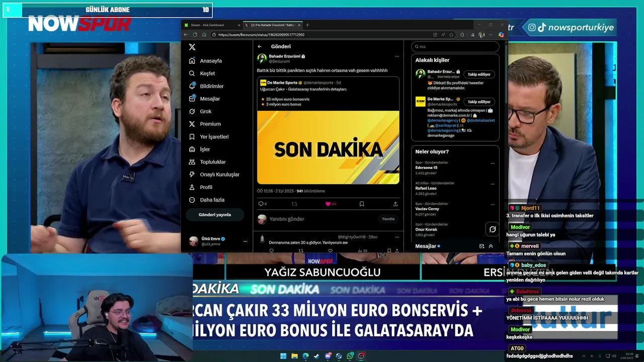Open Bahadır Erzurumi profile avatar in post
Viewport: 644px width, 362px height.
pyautogui.click(x=262, y=58)
